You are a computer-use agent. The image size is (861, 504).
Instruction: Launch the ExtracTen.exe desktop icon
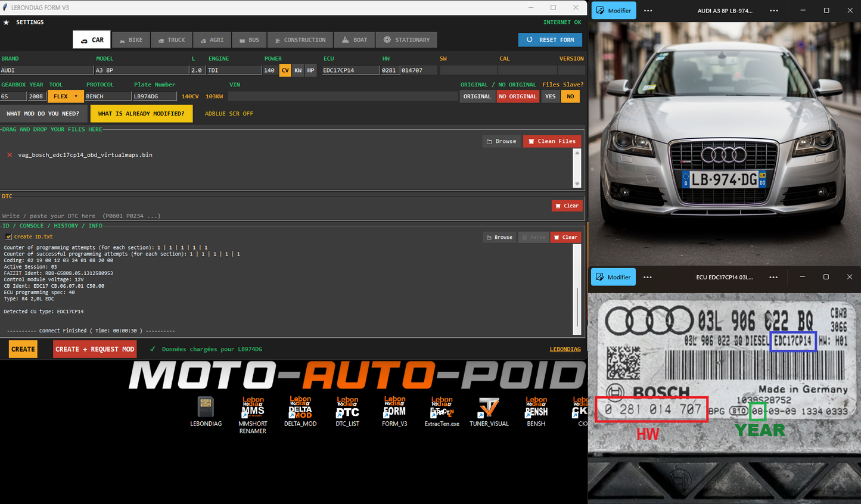(x=442, y=412)
